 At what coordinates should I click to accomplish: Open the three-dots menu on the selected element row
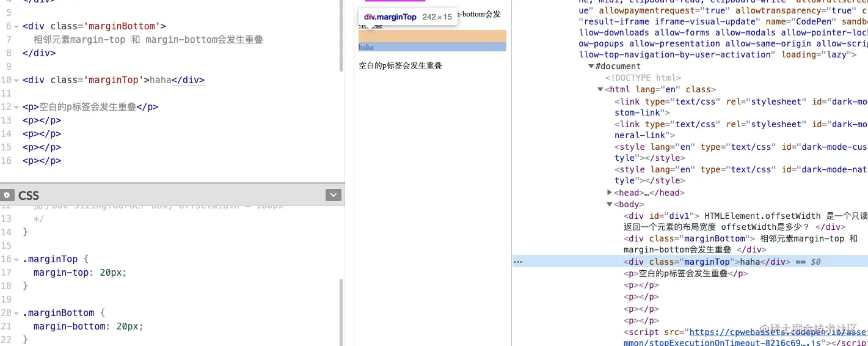pos(518,262)
